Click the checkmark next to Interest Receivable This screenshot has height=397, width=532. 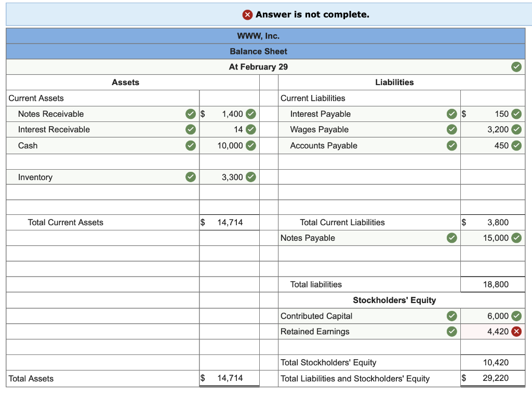[x=191, y=130]
